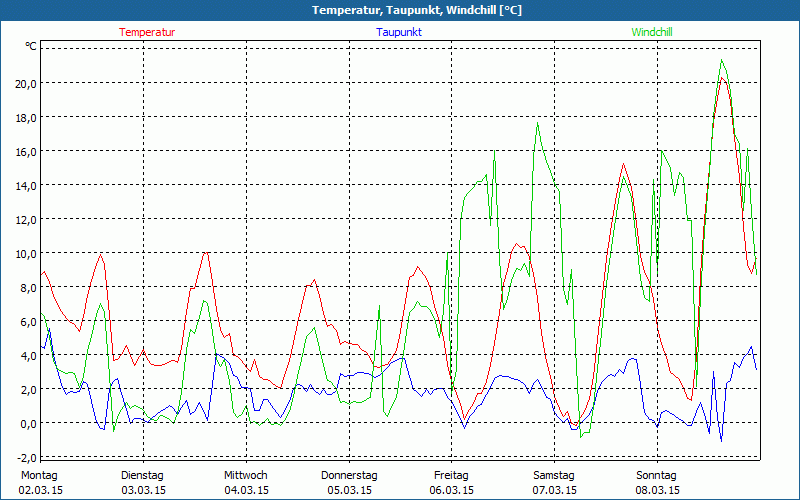Click the Mittwoch day label
Image resolution: width=800 pixels, height=500 pixels.
tap(246, 476)
